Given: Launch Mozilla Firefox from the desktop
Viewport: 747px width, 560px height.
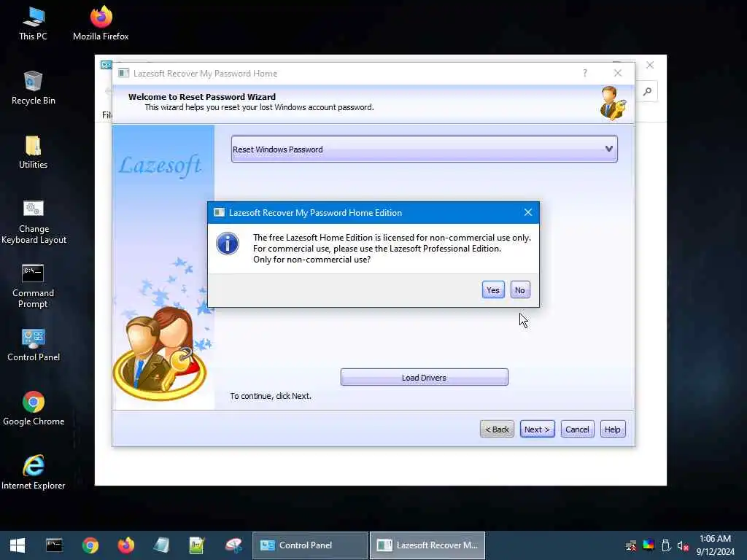Looking at the screenshot, I should click(101, 24).
